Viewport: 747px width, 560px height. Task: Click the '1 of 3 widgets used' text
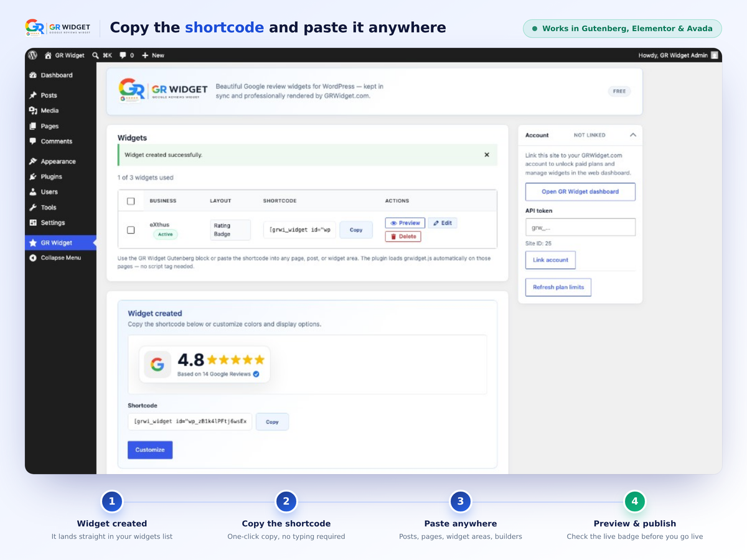[x=146, y=178]
